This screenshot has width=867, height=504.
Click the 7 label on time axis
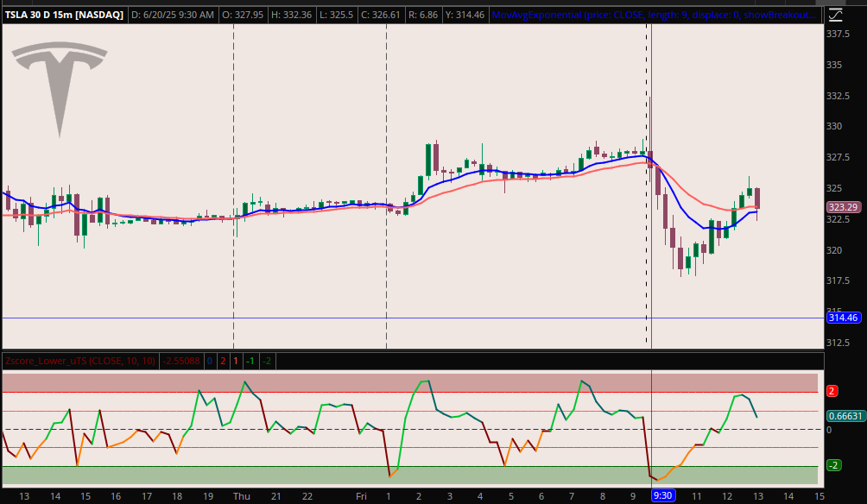point(572,496)
